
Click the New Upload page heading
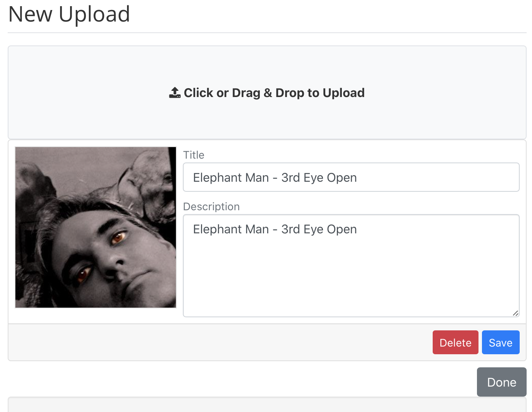(69, 14)
